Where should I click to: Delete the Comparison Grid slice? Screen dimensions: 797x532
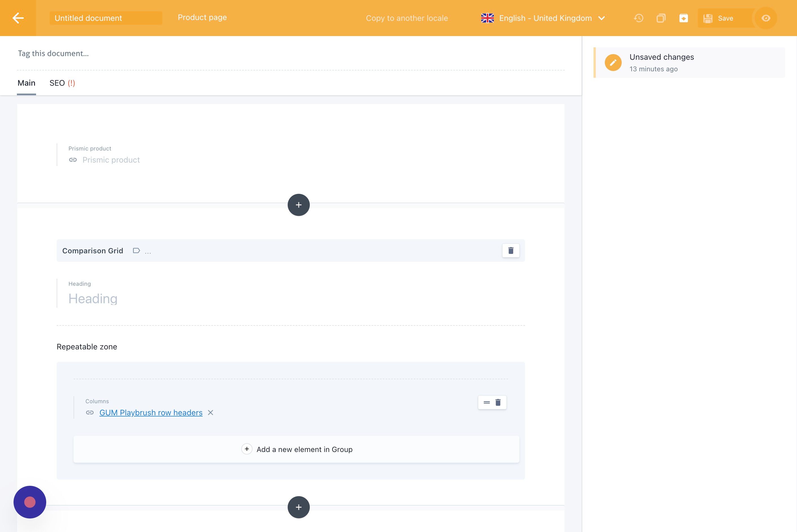511,251
